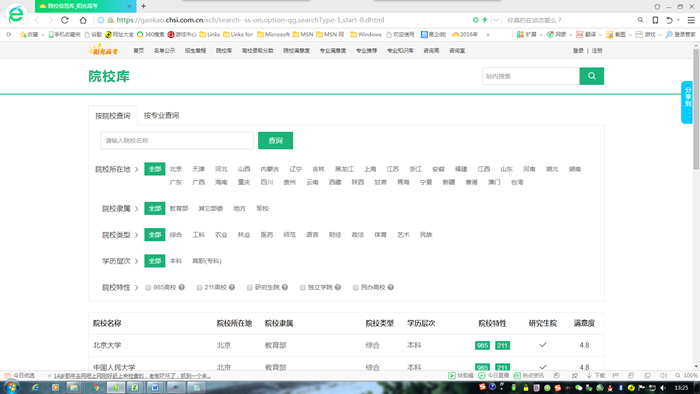The height and width of the screenshot is (394, 700).
Task: Open 专业知识库 in the navigation bar
Action: click(400, 51)
